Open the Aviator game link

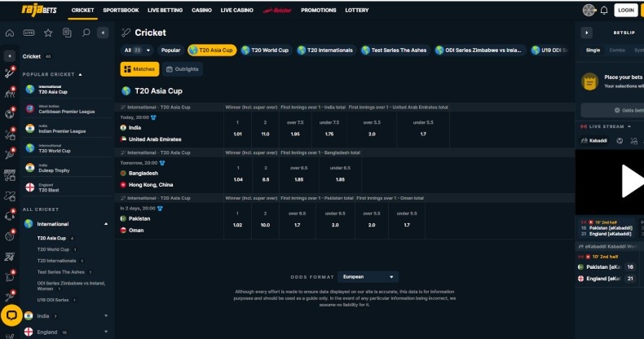[x=277, y=11]
